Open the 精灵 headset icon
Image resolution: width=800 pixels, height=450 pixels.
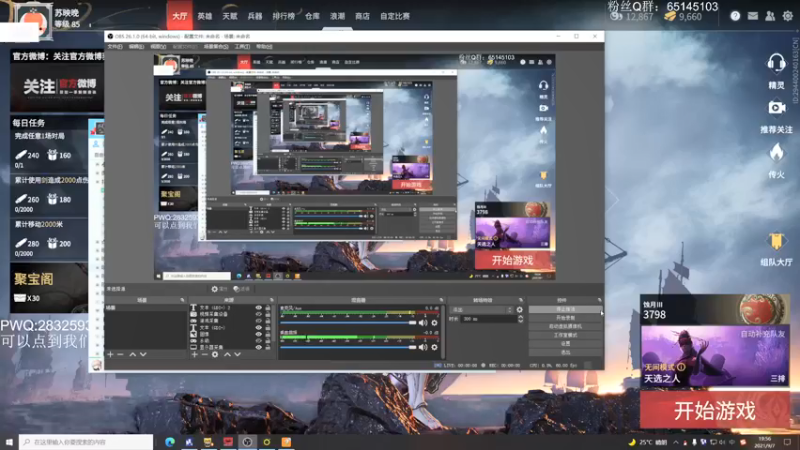[x=776, y=63]
